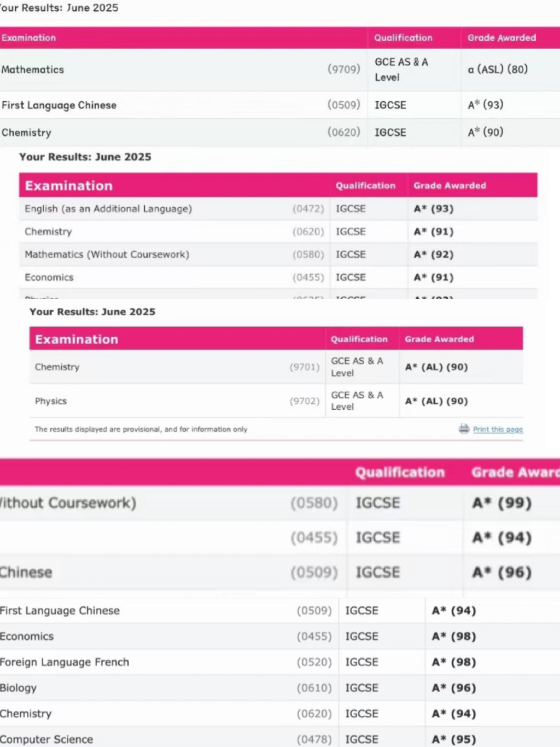Click the Examination header above the Chemistry (9701) row
The image size is (560, 747).
77,339
